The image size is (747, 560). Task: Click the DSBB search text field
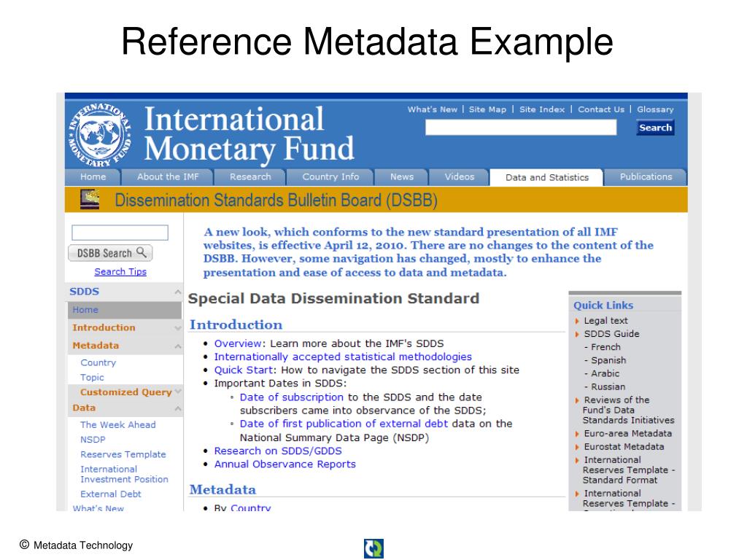pyautogui.click(x=120, y=233)
